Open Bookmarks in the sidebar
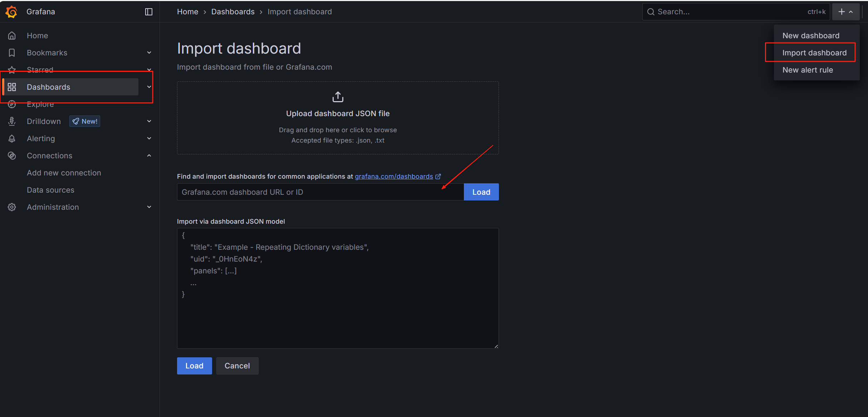The height and width of the screenshot is (417, 868). [x=47, y=53]
